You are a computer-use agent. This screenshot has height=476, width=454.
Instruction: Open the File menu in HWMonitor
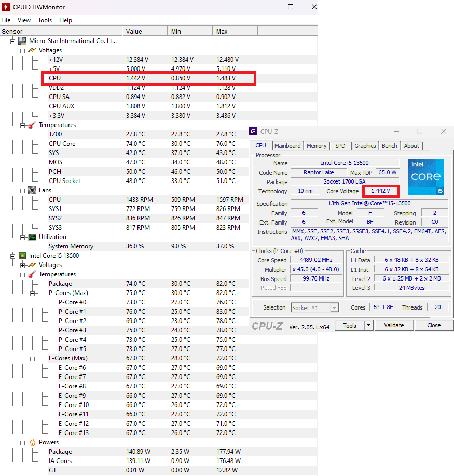click(x=6, y=20)
